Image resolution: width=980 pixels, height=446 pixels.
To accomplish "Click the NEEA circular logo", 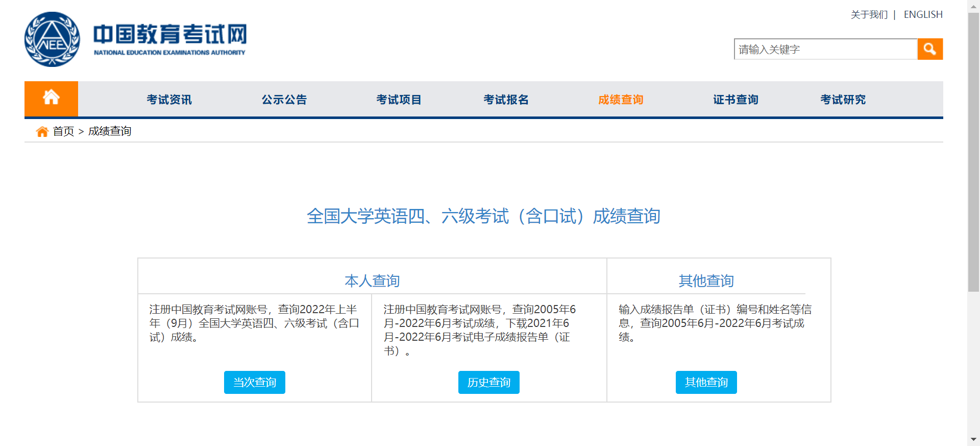I will (x=52, y=39).
